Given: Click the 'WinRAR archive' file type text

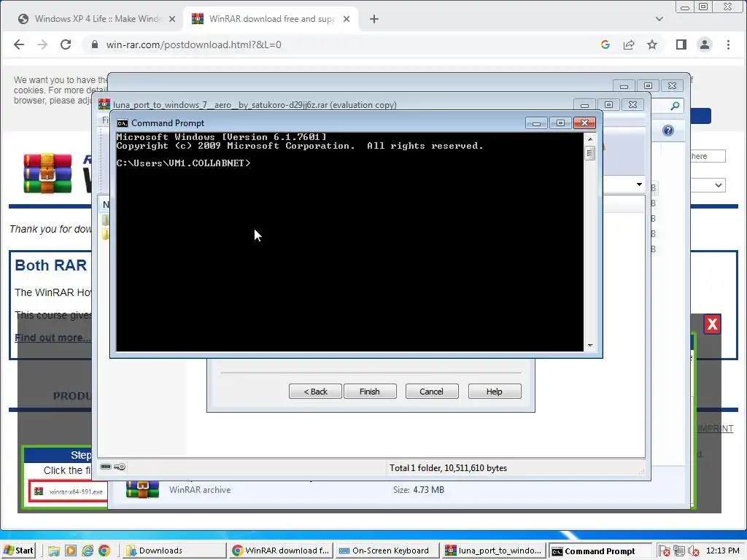Looking at the screenshot, I should [x=200, y=489].
